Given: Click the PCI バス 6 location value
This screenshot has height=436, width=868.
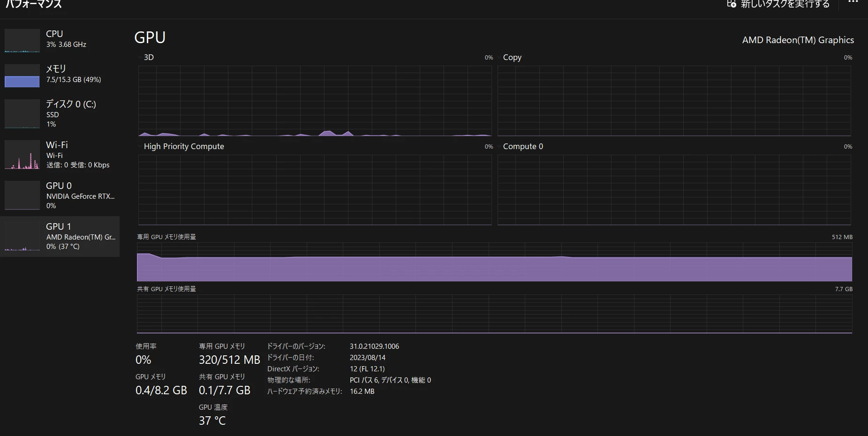Looking at the screenshot, I should tap(390, 380).
